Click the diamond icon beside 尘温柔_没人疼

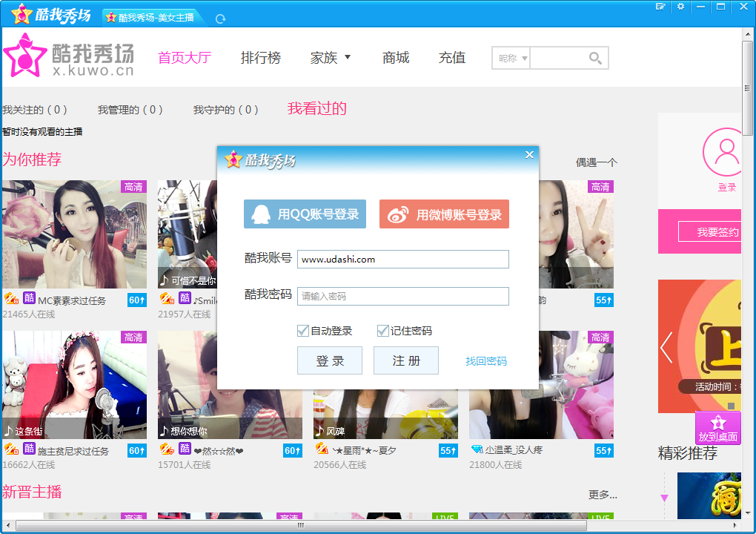[477, 449]
